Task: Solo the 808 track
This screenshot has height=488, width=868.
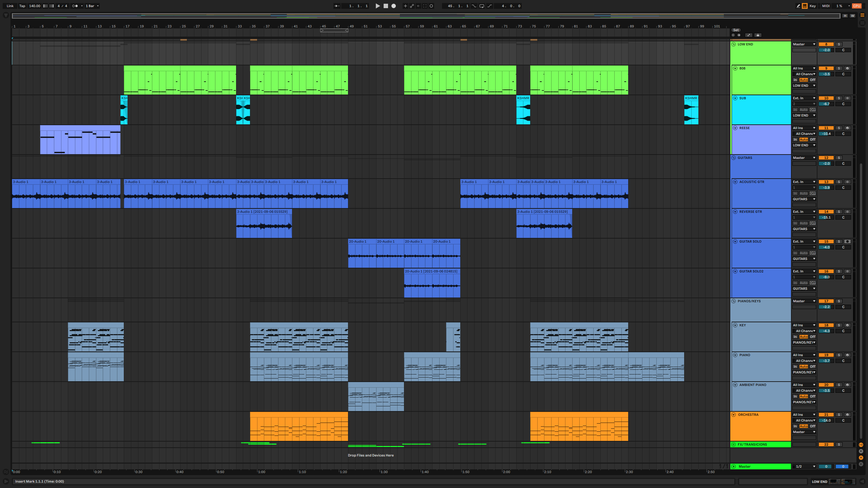Action: coord(839,68)
